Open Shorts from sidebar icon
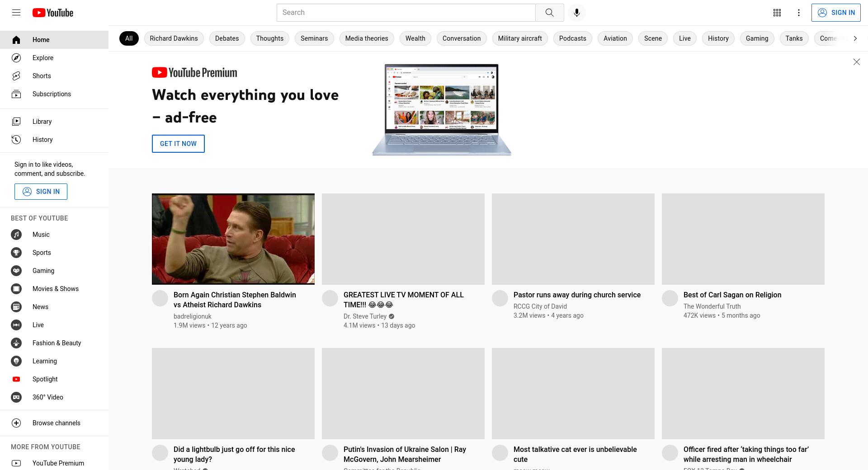This screenshot has height=470, width=868. tap(16, 76)
